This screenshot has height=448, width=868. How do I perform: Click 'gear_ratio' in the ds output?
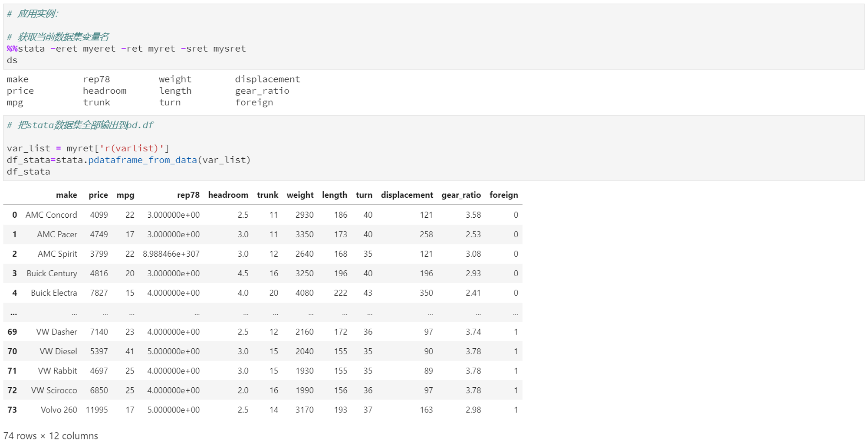[262, 91]
